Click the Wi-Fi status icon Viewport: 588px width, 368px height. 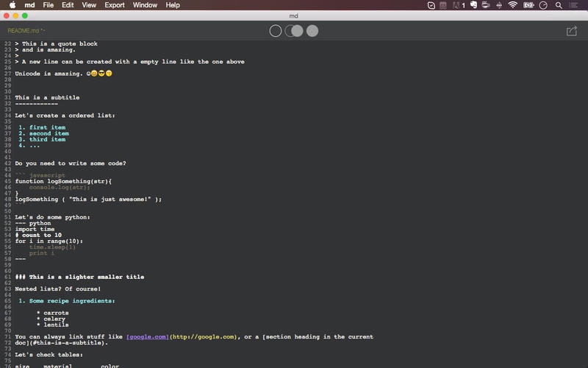pyautogui.click(x=512, y=5)
